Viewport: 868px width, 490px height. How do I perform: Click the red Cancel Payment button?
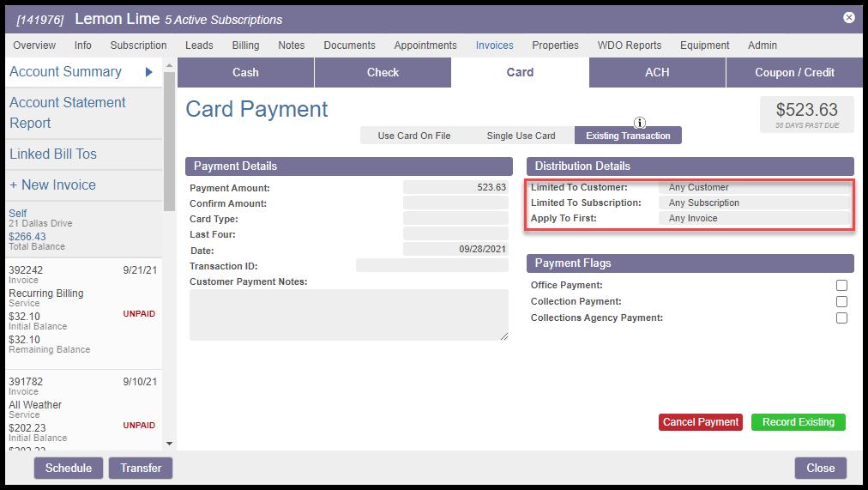click(701, 422)
